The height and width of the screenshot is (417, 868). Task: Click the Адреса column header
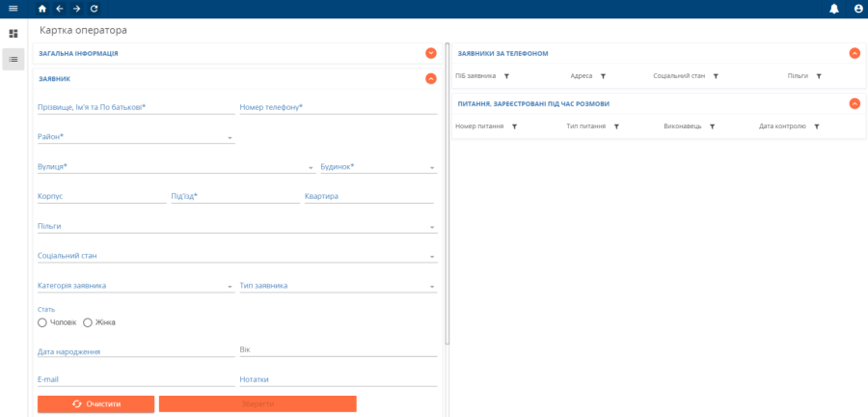(582, 76)
